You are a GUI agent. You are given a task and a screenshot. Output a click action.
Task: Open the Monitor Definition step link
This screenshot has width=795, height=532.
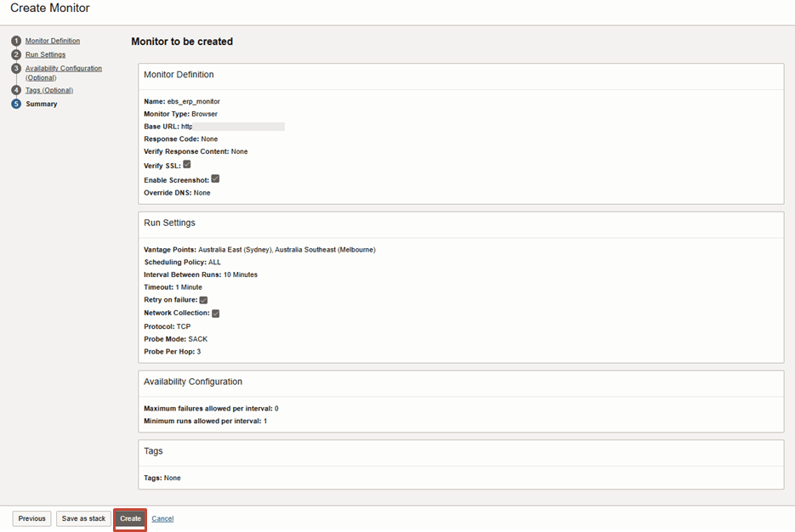53,41
